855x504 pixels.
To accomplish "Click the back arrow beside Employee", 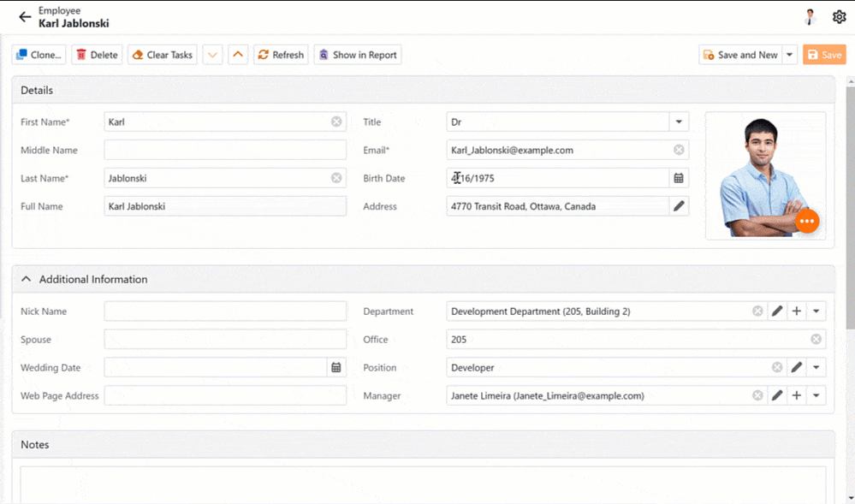I will tap(23, 16).
